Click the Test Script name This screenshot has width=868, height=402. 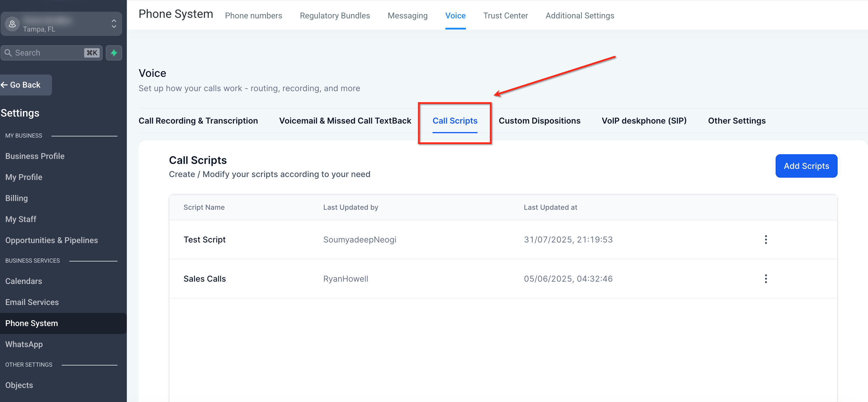coord(205,240)
